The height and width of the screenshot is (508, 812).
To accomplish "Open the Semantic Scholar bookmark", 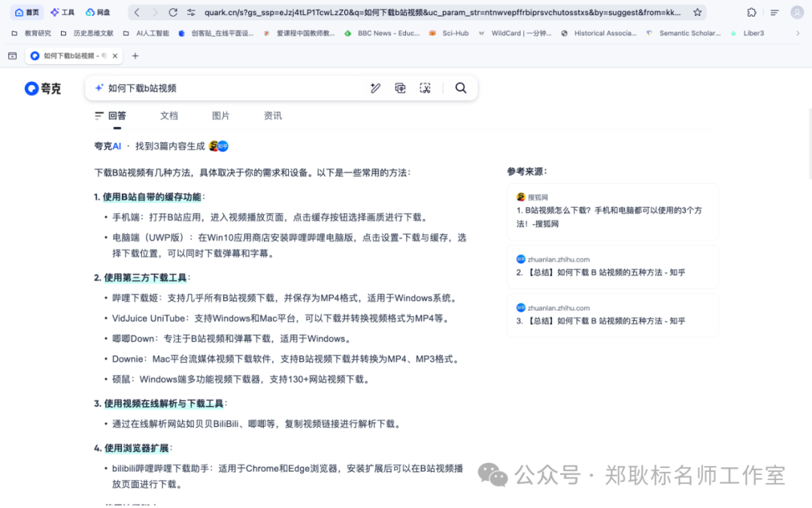I will tap(683, 33).
